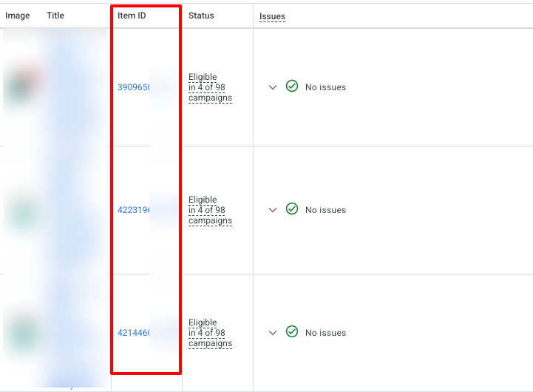Open item ID link starting 4223196
This screenshot has width=533, height=392.
pos(134,210)
